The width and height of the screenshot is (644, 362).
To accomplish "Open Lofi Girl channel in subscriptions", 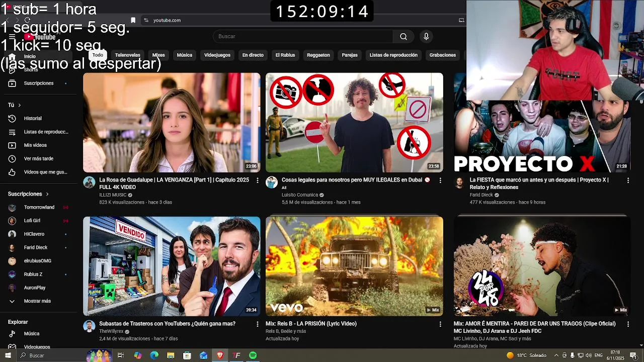I will coord(40,221).
